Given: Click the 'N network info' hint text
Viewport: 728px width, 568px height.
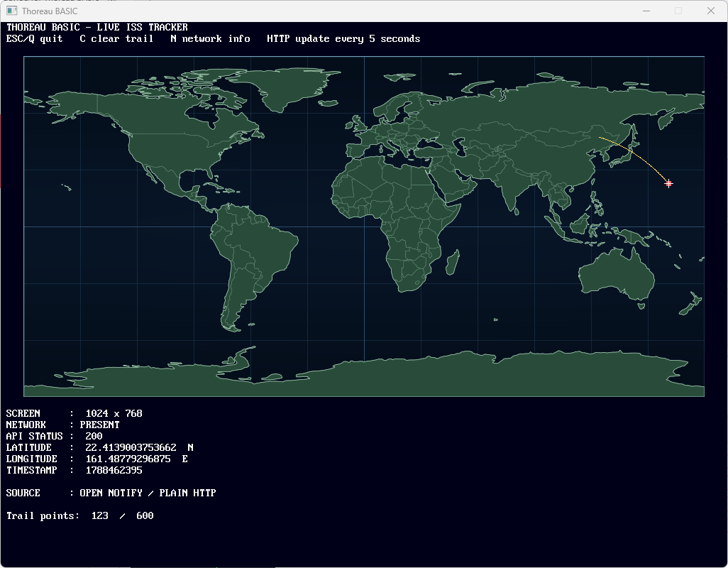Looking at the screenshot, I should pyautogui.click(x=210, y=38).
